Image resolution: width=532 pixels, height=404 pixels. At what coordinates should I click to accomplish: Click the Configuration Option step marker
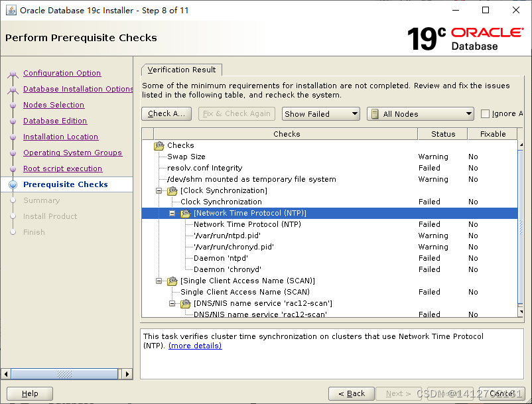click(13, 73)
